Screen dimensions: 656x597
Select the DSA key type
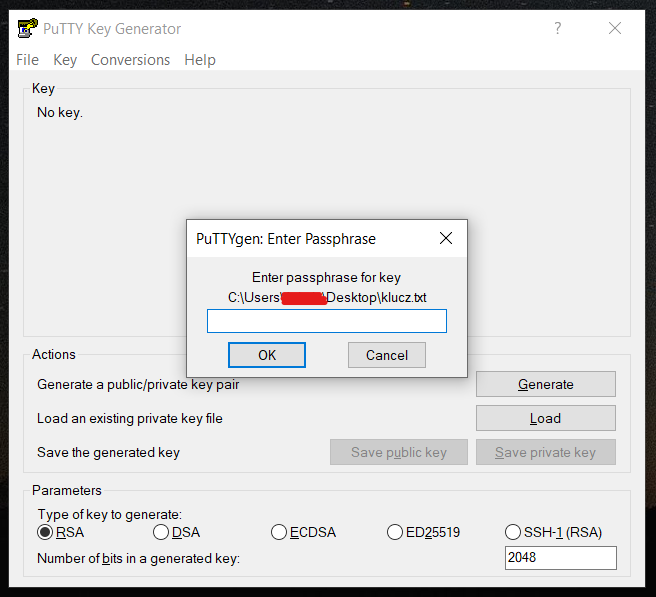coord(161,532)
